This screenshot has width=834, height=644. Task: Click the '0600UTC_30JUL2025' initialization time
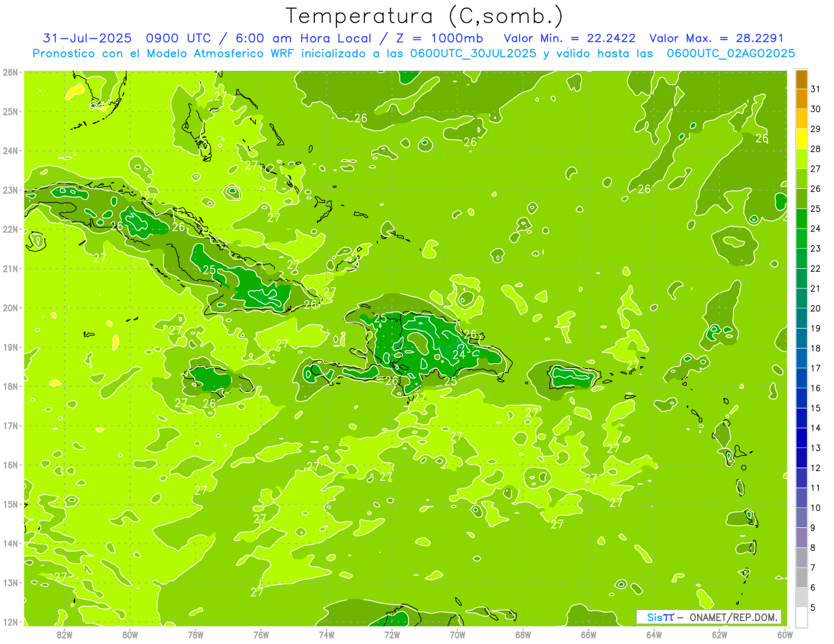coord(473,53)
